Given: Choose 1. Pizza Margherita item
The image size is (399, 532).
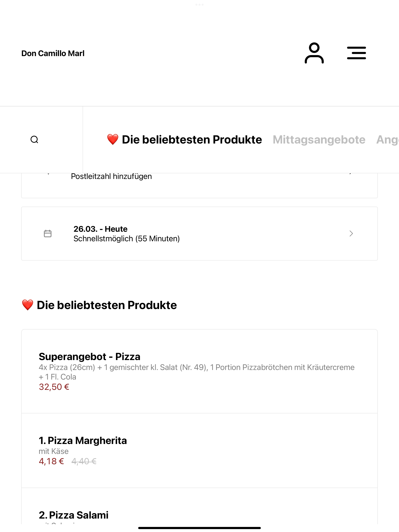Looking at the screenshot, I should point(199,450).
